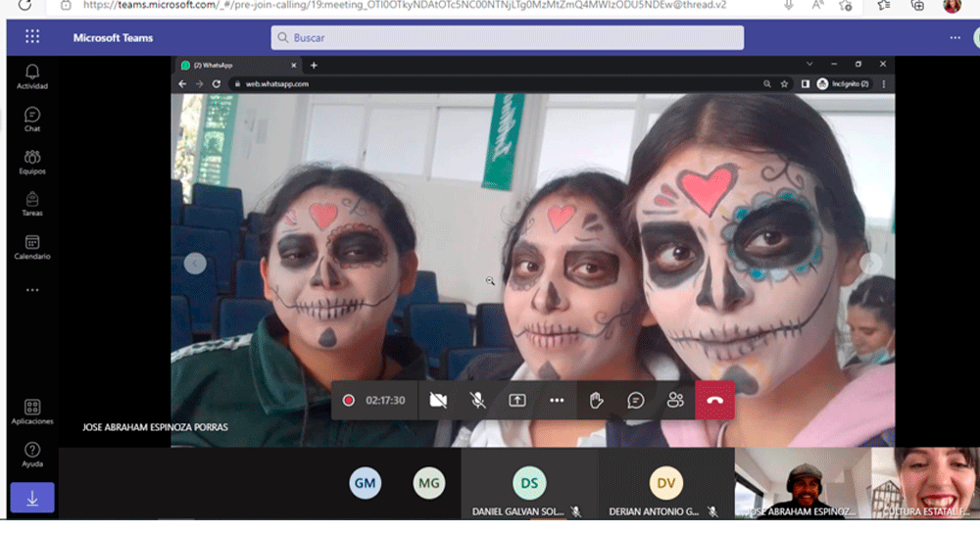
Task: Open Tareas from the left rail
Action: tap(31, 203)
